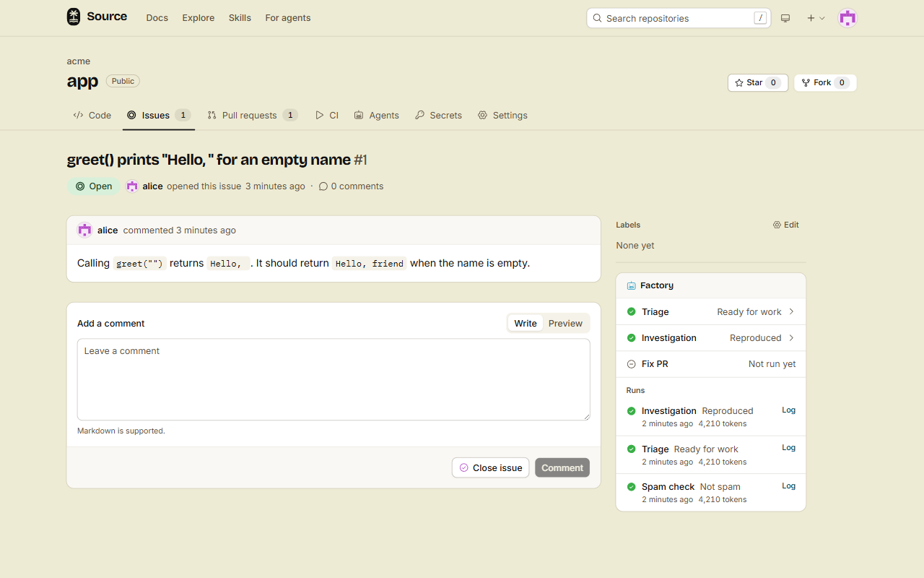The image size is (924, 578).
Task: Go to the Pull requests tab
Action: tap(252, 116)
